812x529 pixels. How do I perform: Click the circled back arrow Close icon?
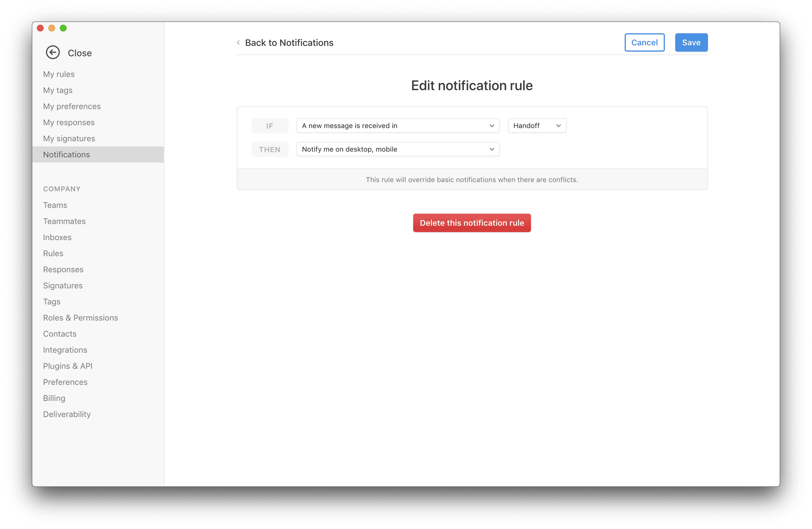[53, 52]
